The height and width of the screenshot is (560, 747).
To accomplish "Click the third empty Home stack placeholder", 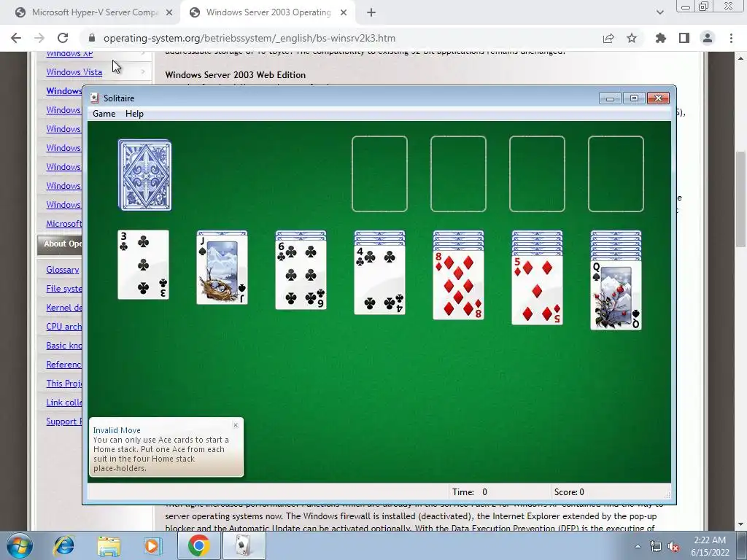I will (538, 174).
